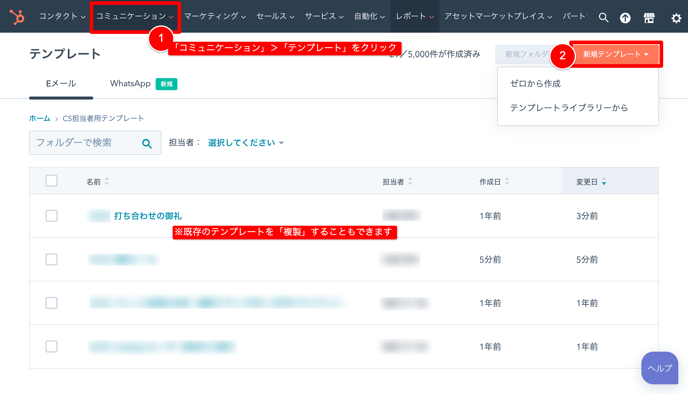Image resolution: width=688 pixels, height=394 pixels.
Task: Click the HubSpot sprocket logo
Action: pos(17,17)
